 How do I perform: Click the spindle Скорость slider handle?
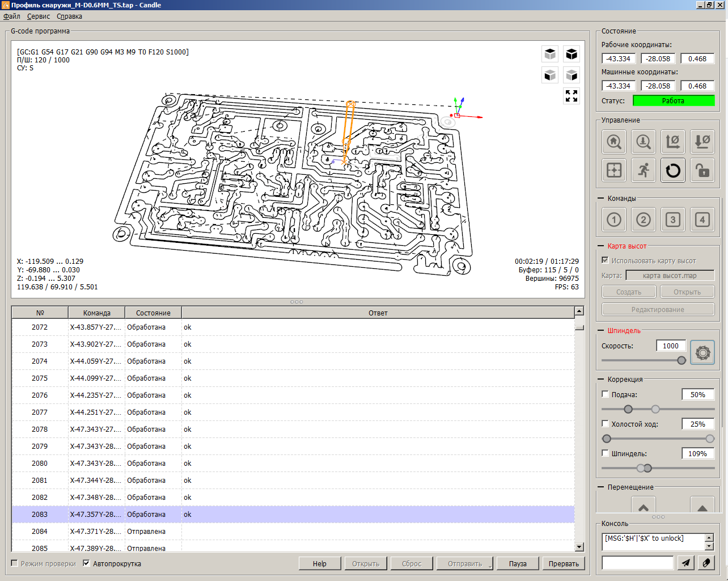tap(682, 360)
